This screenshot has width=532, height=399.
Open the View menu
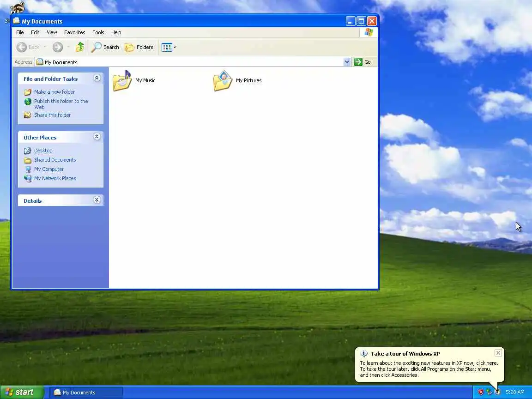pyautogui.click(x=52, y=33)
